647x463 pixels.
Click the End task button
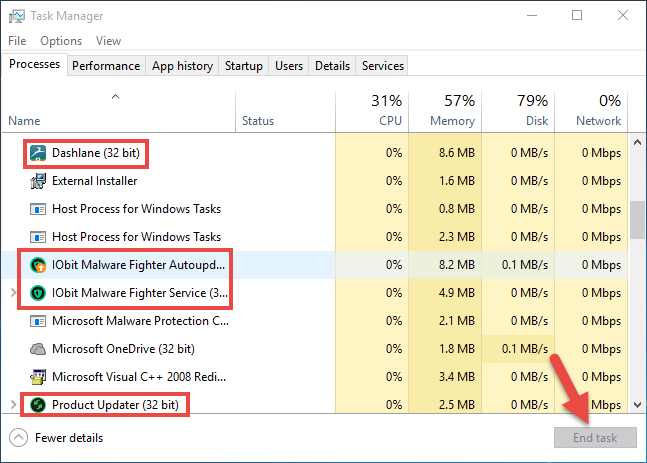click(x=595, y=437)
